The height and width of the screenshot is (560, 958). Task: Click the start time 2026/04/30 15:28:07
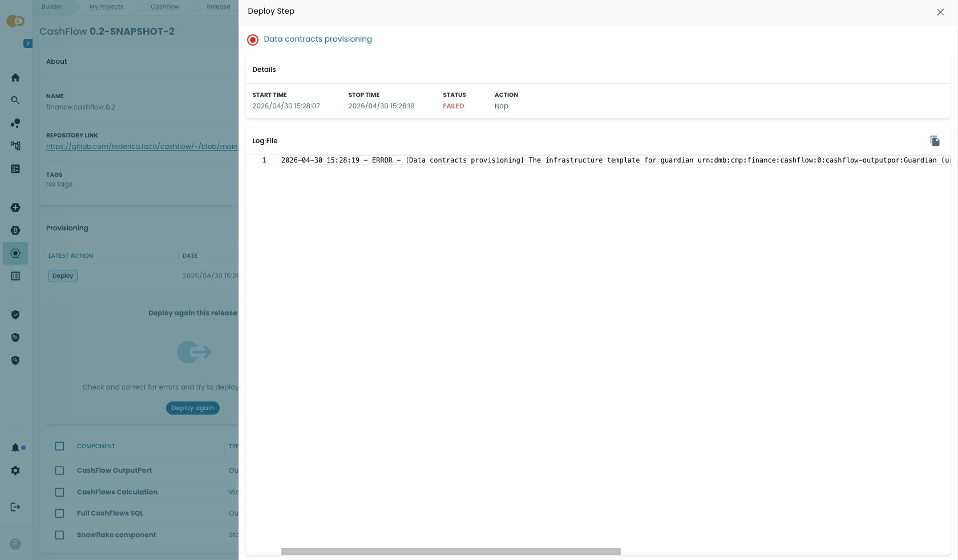tap(286, 106)
